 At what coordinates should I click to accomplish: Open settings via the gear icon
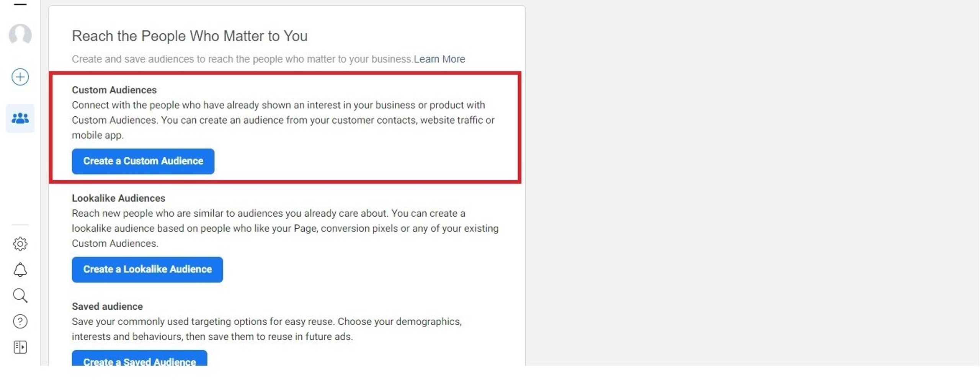[20, 244]
